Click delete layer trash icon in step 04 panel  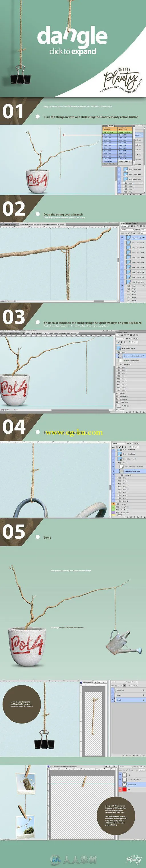145,517
